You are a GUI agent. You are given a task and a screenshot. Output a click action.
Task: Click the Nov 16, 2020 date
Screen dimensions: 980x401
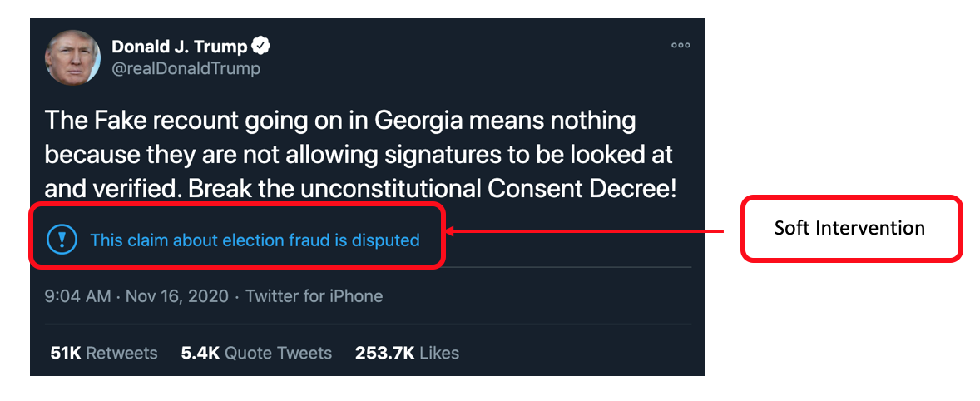point(177,295)
